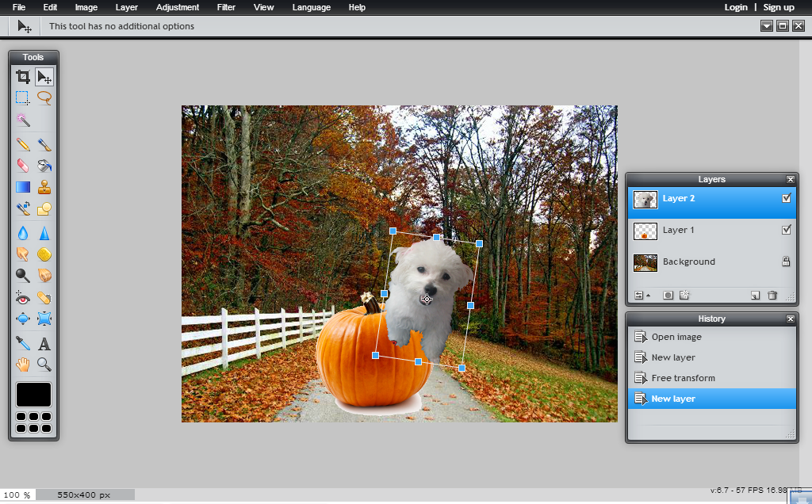Open the File menu
Screen dimensions: 812x504
[19, 7]
